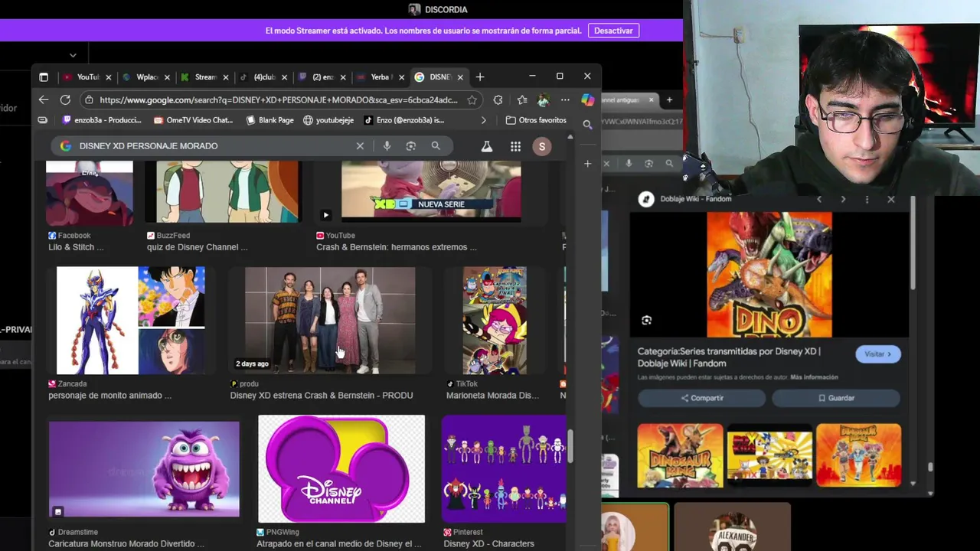Open Google Lens image search
Viewport: 980px width, 551px height.
click(x=411, y=145)
